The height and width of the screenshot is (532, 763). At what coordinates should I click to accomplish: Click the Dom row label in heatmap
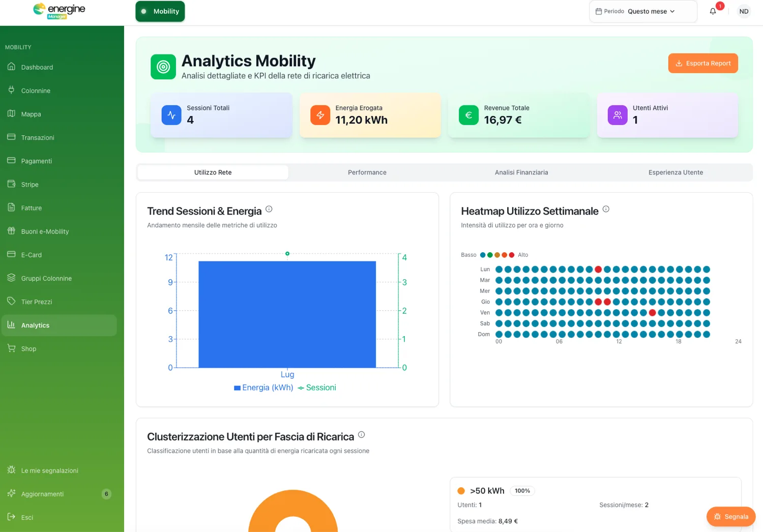(484, 334)
